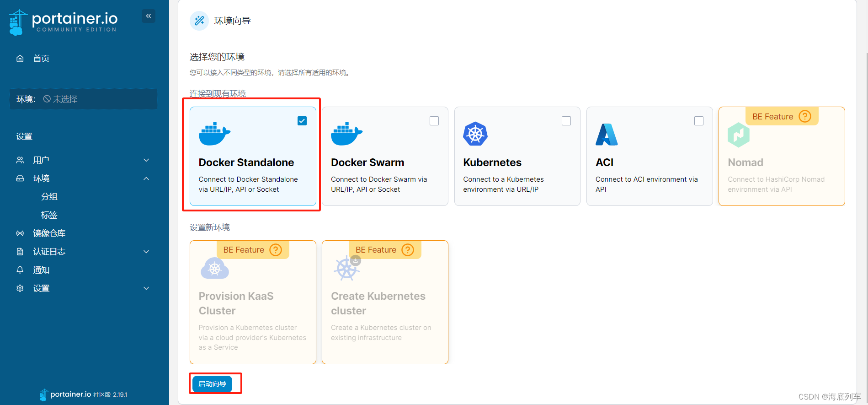
Task: Select the Docker Swarm title
Action: pos(367,162)
